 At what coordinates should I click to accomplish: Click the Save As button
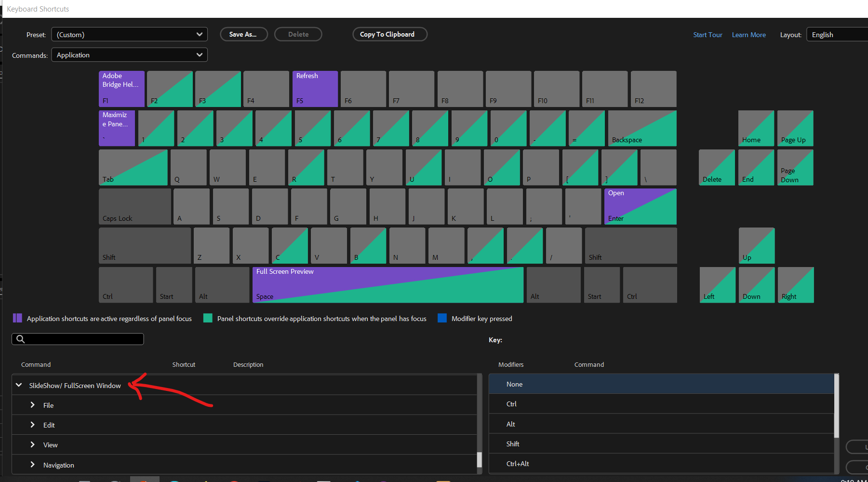click(x=243, y=34)
